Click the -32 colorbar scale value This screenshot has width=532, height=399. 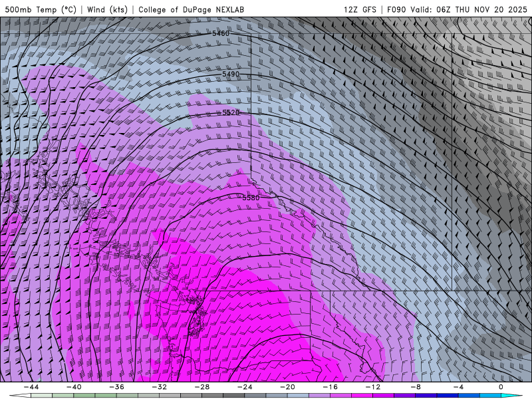point(160,387)
